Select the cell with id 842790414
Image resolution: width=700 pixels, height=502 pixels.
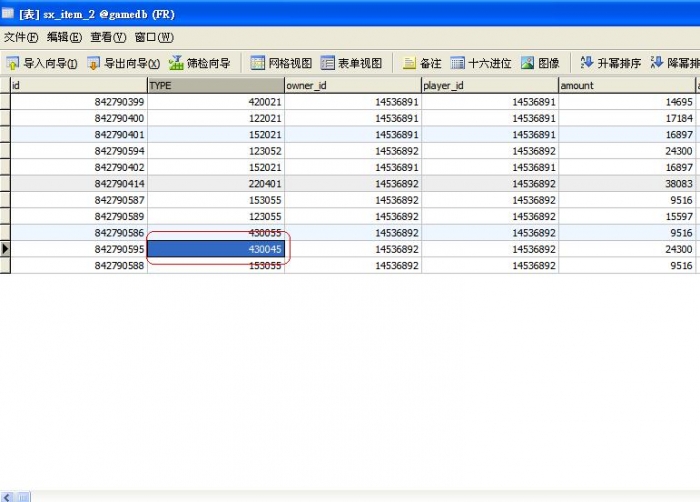point(79,184)
